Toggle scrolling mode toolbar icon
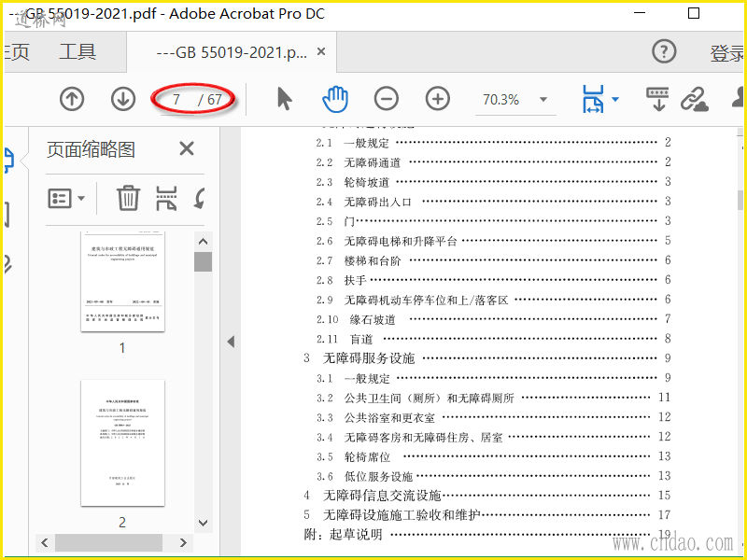 tap(658, 99)
